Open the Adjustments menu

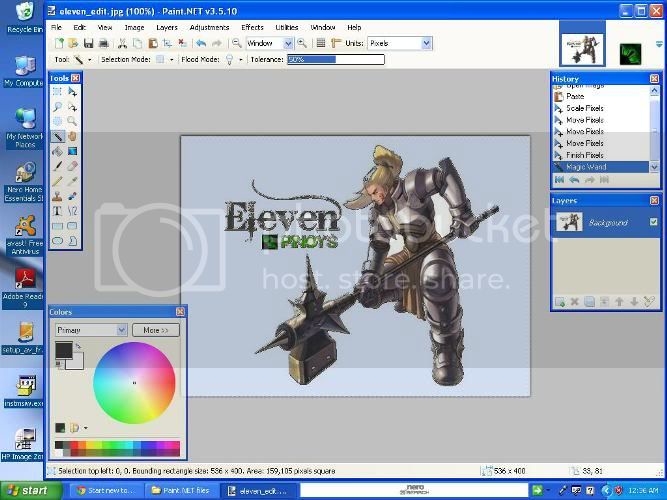pyautogui.click(x=209, y=27)
